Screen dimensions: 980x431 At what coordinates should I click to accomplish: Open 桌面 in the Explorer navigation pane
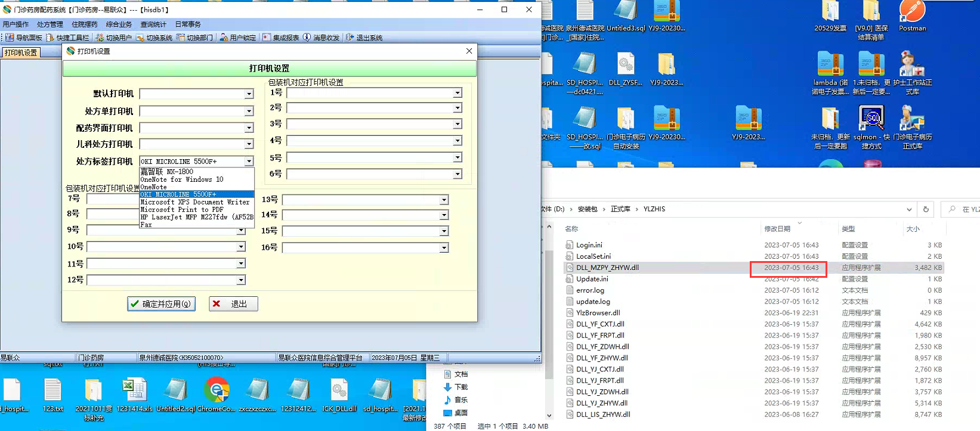tap(456, 413)
